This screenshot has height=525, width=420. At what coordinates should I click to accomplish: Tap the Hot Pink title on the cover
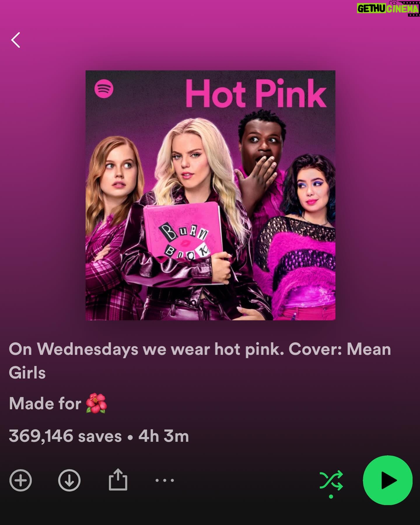[x=256, y=93]
